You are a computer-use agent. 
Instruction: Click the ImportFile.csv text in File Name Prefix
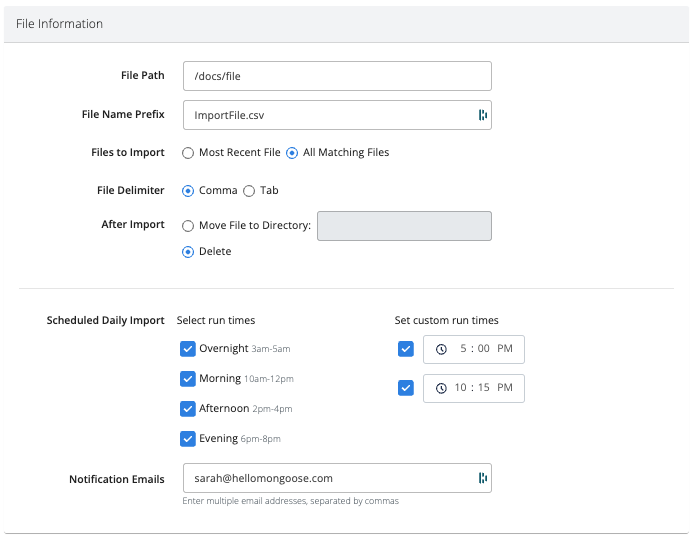click(229, 115)
